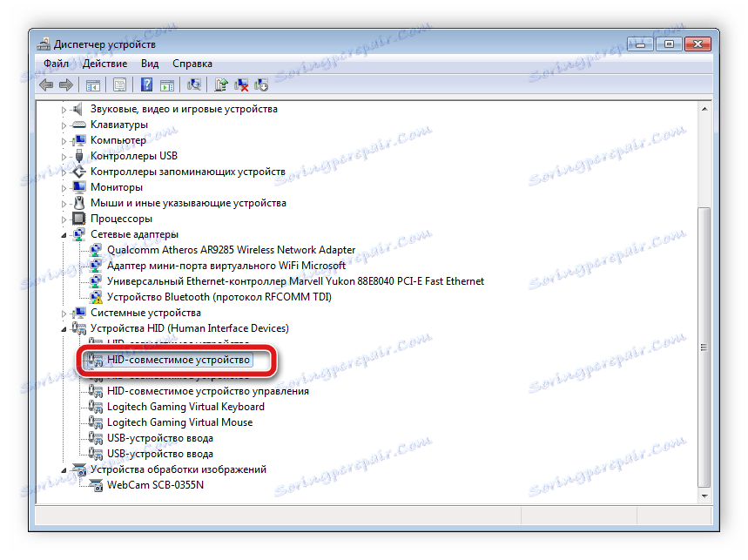Click the Logitech Gaming Virtual Keyboard icon
The image size is (748, 560).
click(96, 407)
